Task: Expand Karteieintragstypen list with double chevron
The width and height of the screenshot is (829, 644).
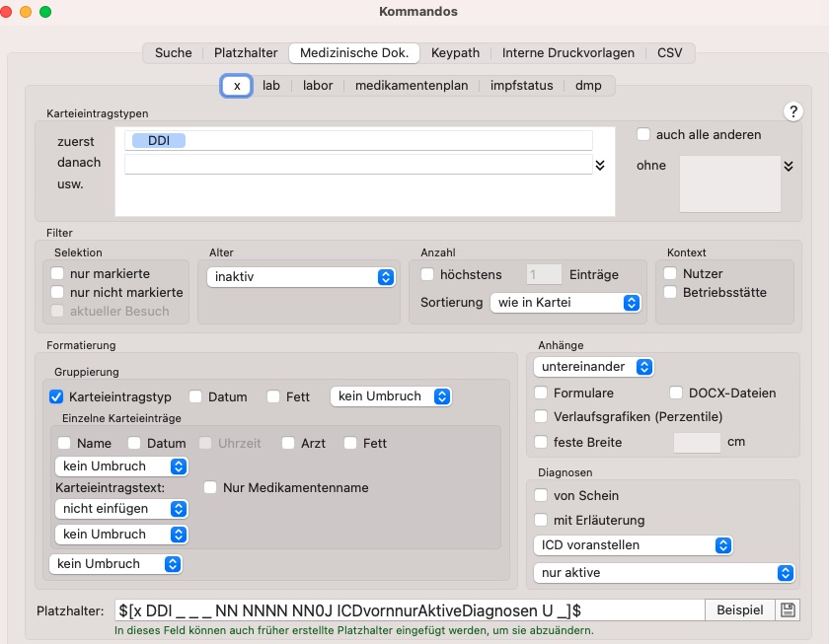Action: click(600, 166)
